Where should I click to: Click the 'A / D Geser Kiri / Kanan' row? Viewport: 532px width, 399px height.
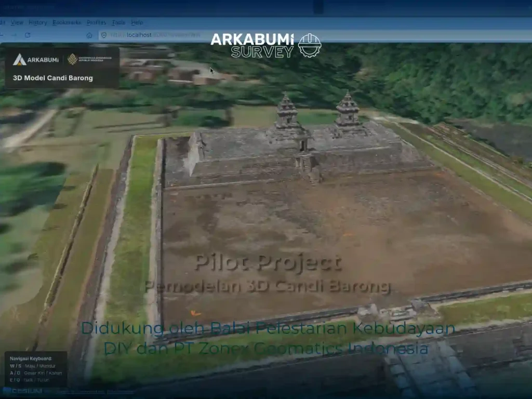36,373
